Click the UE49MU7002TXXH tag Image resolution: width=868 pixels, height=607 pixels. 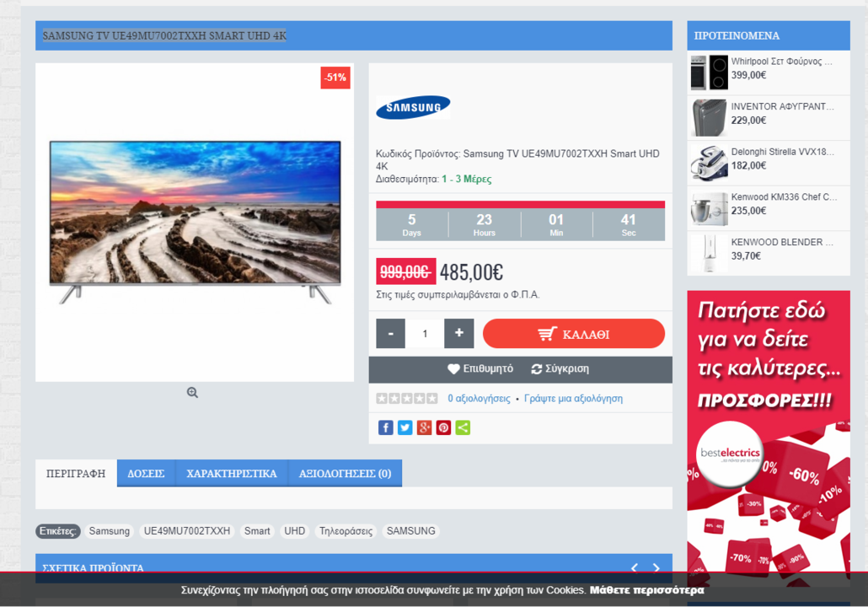(x=187, y=531)
